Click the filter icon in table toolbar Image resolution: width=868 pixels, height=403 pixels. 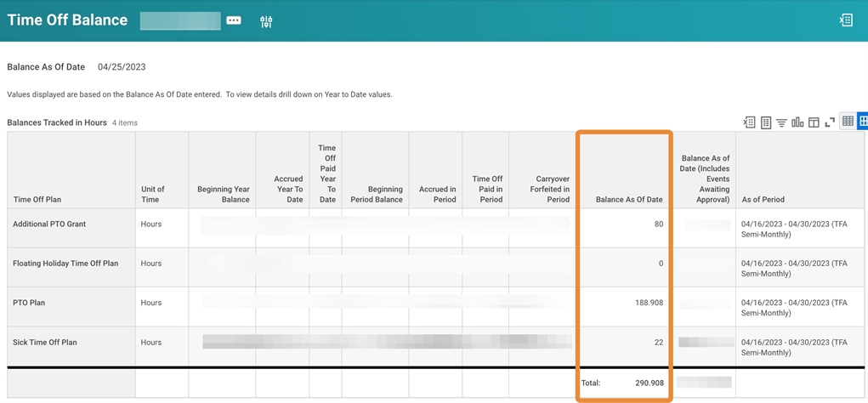point(781,122)
